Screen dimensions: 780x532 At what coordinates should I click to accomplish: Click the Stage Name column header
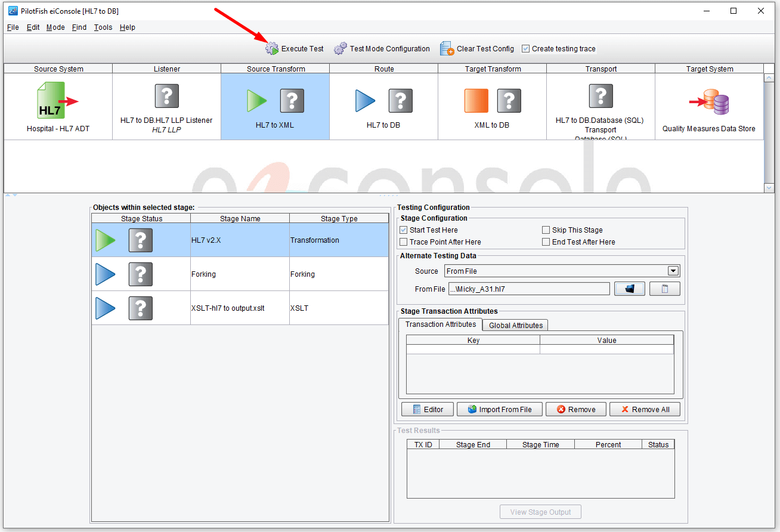(240, 219)
